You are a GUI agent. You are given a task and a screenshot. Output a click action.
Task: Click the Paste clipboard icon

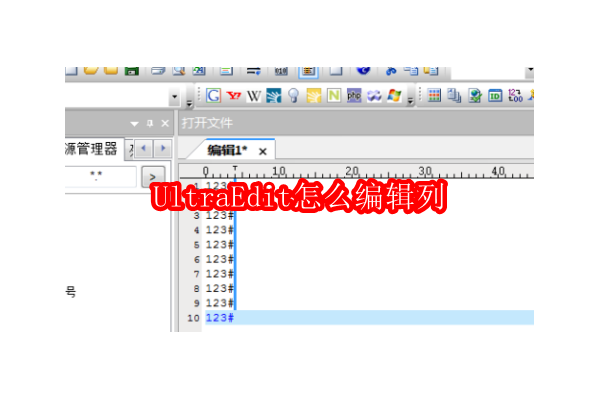(x=431, y=71)
